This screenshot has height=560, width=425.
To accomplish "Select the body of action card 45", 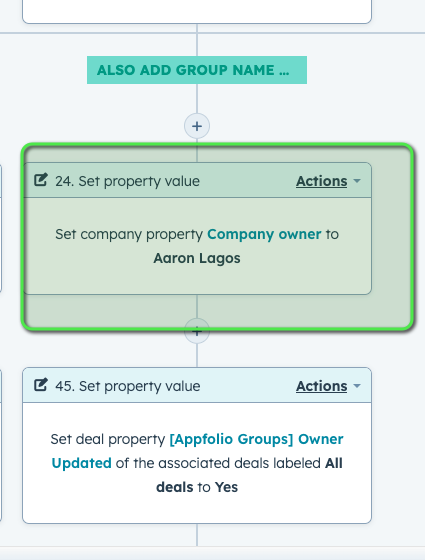I will (x=197, y=463).
